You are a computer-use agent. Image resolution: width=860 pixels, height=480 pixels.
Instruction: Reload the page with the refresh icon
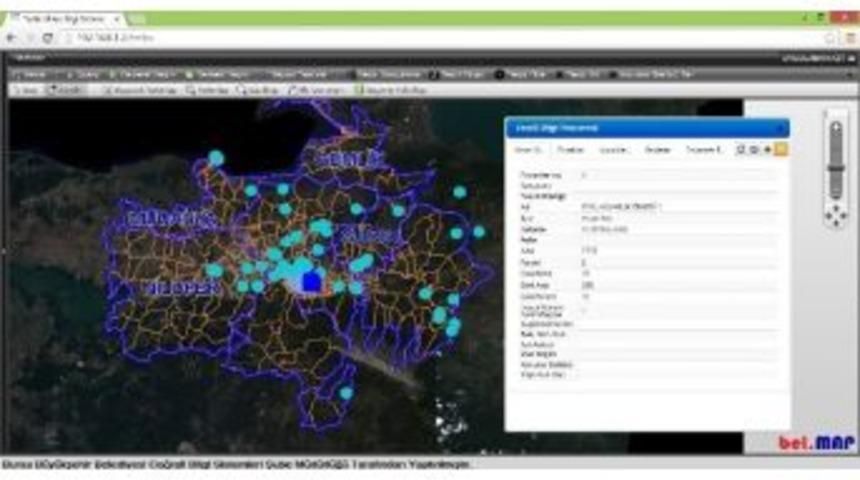click(46, 37)
